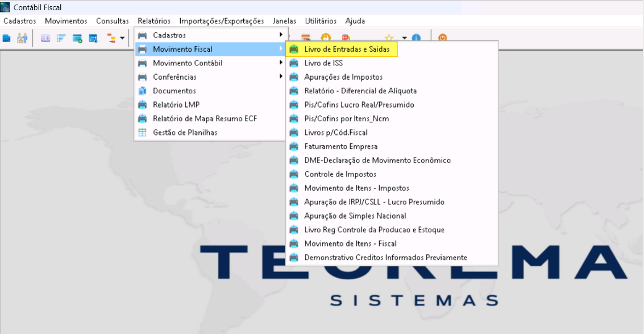Open the Movimentos menu
Screen dimensions: 644x334
tap(66, 21)
